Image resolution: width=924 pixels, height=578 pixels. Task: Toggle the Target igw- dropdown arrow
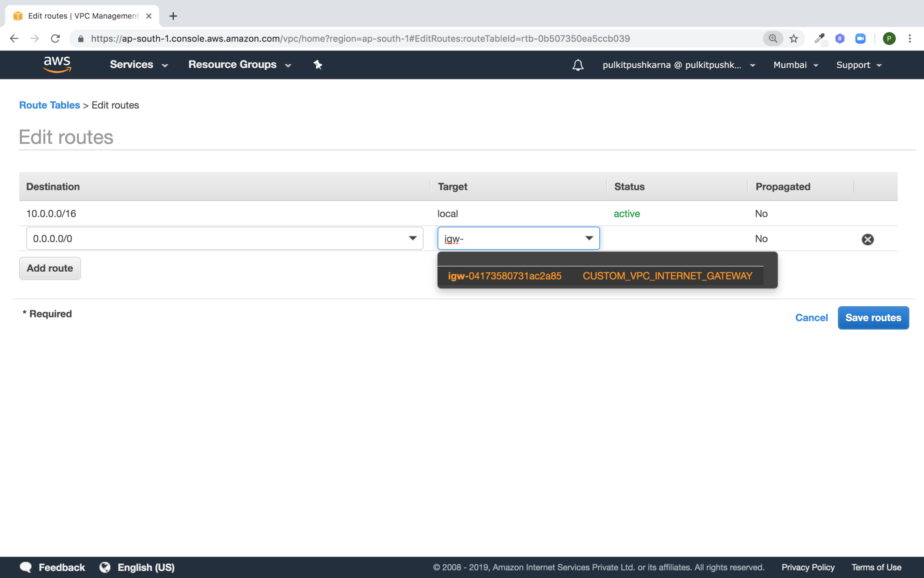[589, 238]
